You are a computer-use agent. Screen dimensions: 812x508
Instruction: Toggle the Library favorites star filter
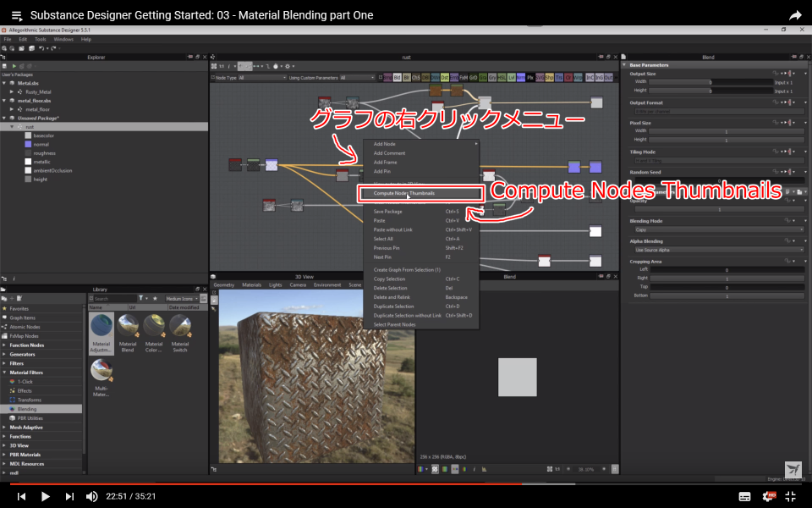click(x=155, y=299)
